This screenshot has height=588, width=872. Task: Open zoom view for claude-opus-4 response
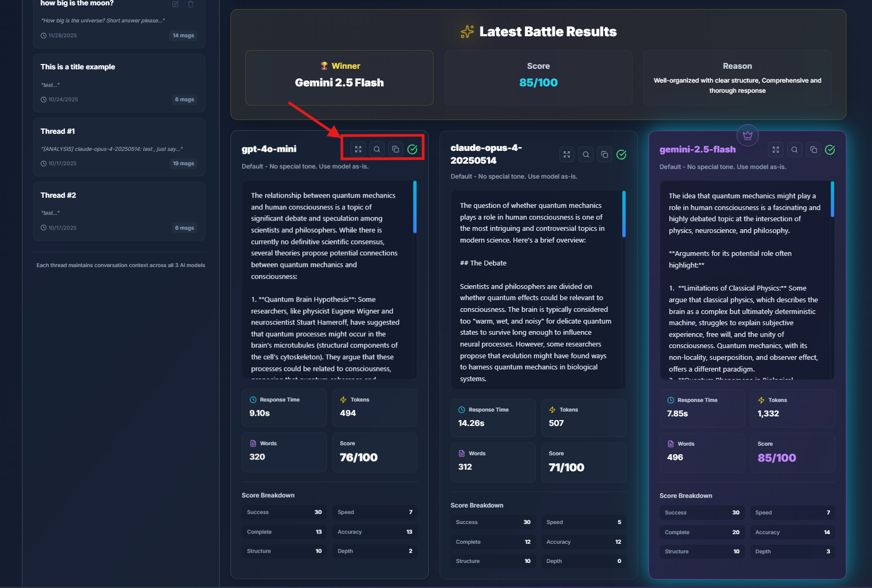586,154
